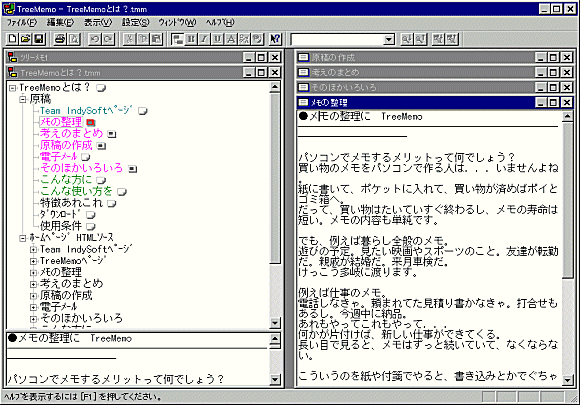Open font settings with the A icon

click(x=231, y=39)
